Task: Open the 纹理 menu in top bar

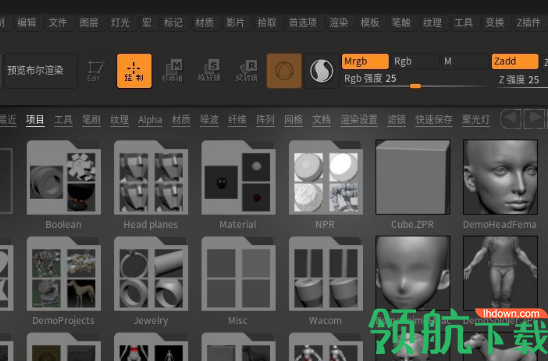Action: [x=432, y=23]
